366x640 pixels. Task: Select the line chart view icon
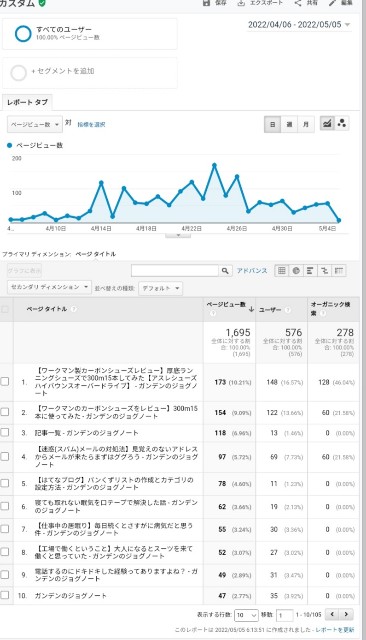point(327,123)
